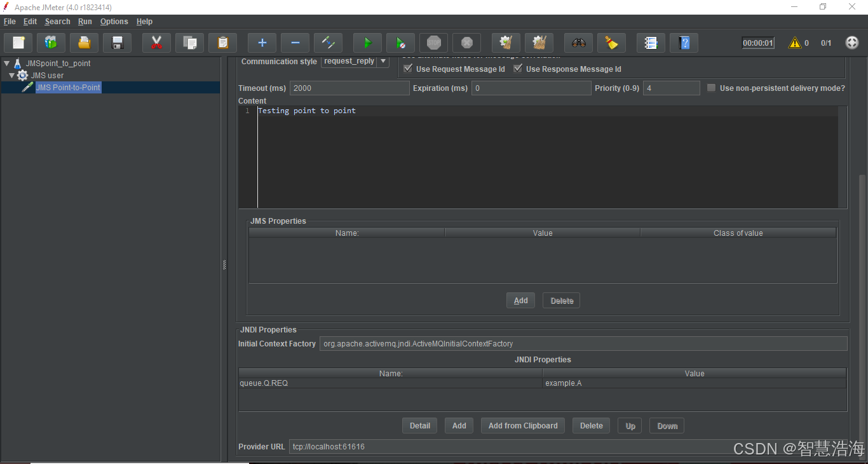
Task: Open the Options menu
Action: pos(114,22)
